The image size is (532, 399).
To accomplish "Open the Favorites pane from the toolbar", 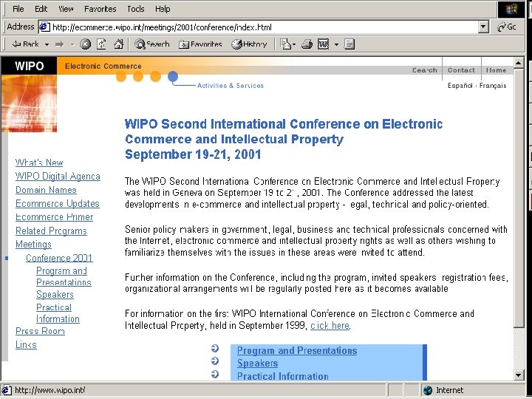I will (200, 44).
